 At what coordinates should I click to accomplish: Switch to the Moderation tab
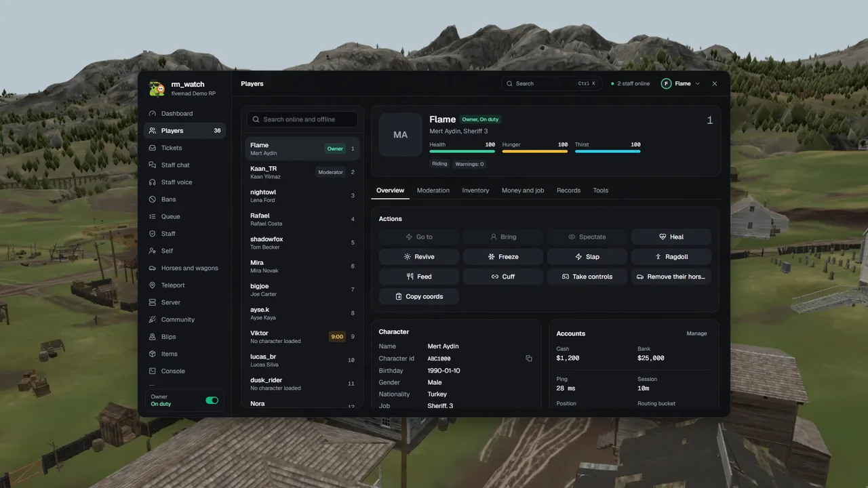click(x=433, y=190)
